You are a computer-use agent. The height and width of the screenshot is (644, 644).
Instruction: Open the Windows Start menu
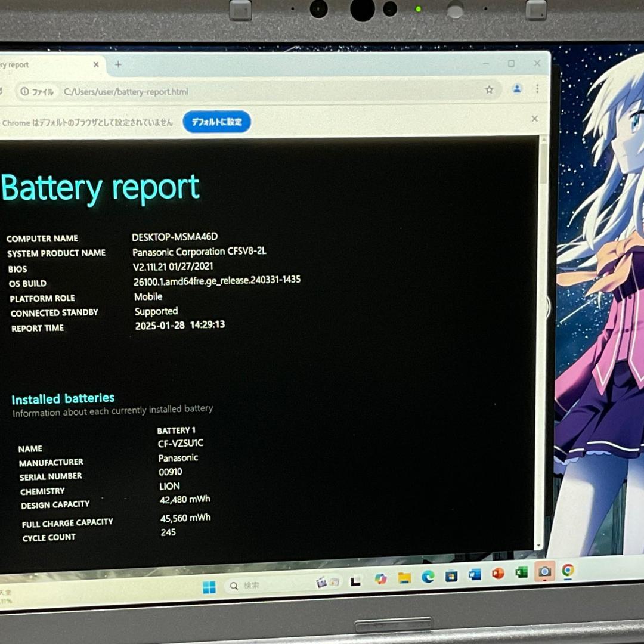click(208, 585)
